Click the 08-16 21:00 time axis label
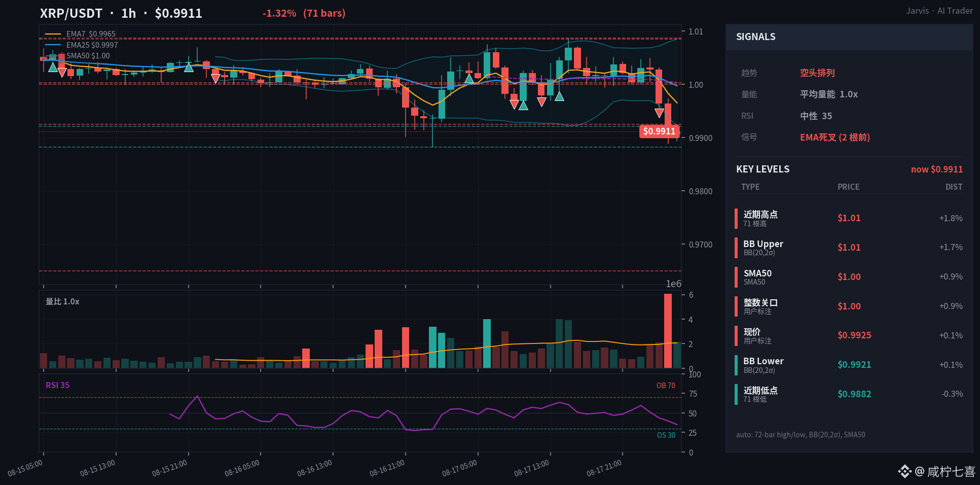 click(387, 468)
